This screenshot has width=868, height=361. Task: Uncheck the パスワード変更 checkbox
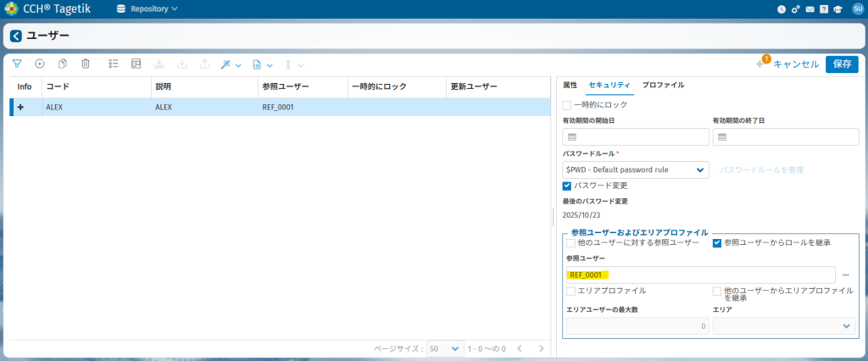click(x=567, y=185)
